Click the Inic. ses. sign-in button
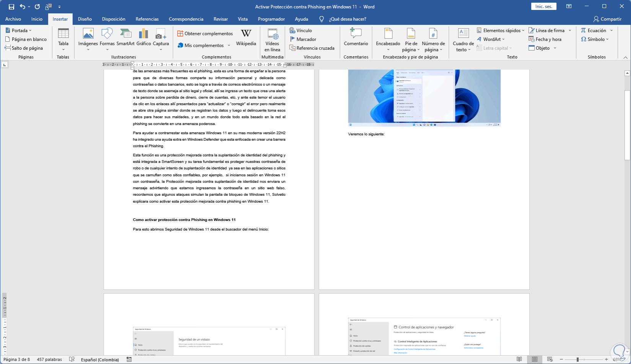Image resolution: width=631 pixels, height=364 pixels. 544,6
